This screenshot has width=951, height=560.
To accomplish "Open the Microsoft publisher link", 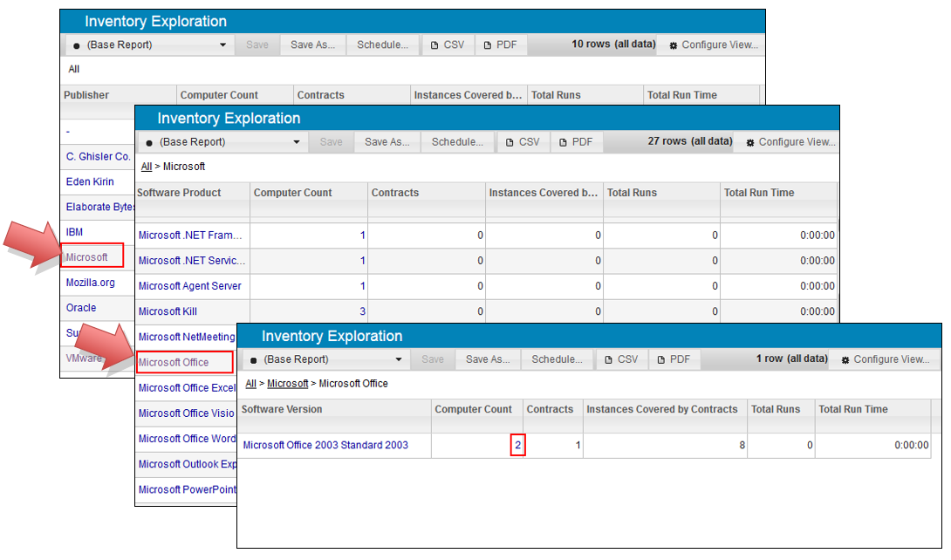I will click(x=86, y=257).
